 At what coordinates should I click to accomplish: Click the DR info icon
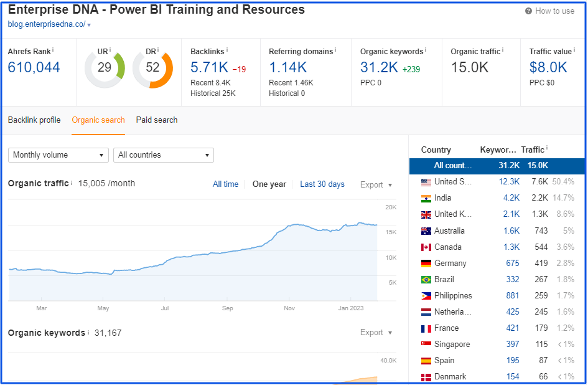[158, 50]
